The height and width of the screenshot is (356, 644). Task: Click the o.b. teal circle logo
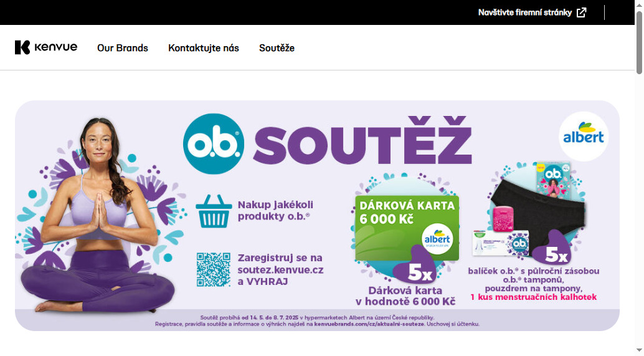[x=214, y=144]
